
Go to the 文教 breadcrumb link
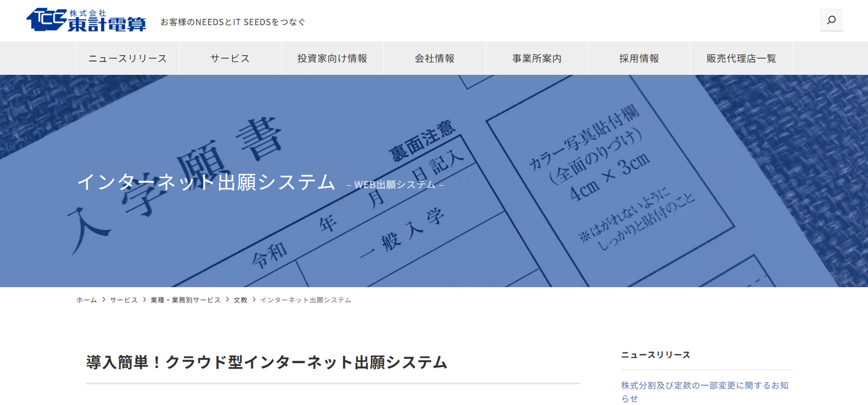pyautogui.click(x=240, y=300)
